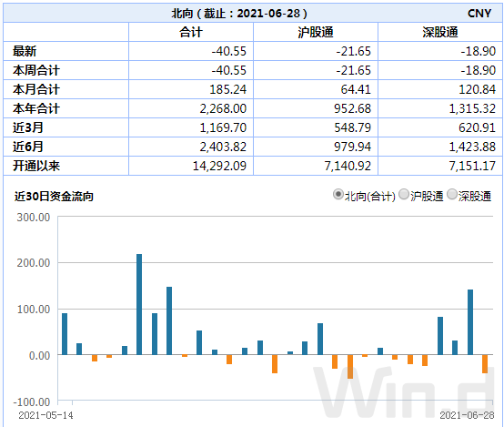The height and width of the screenshot is (427, 504).
Task: Click the 本周合计 row label
Action: pyautogui.click(x=36, y=70)
